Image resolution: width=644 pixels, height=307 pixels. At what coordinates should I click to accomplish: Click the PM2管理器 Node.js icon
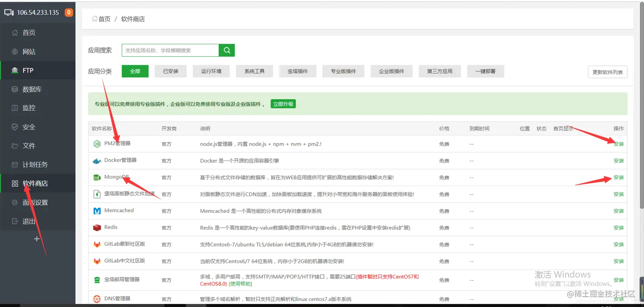(x=97, y=144)
